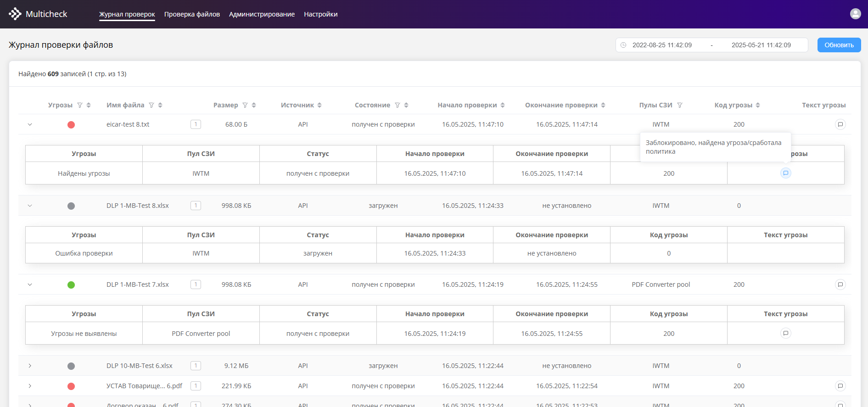Viewport: 868px width, 407px height.
Task: Click the 68.00 Б size value
Action: coord(236,124)
